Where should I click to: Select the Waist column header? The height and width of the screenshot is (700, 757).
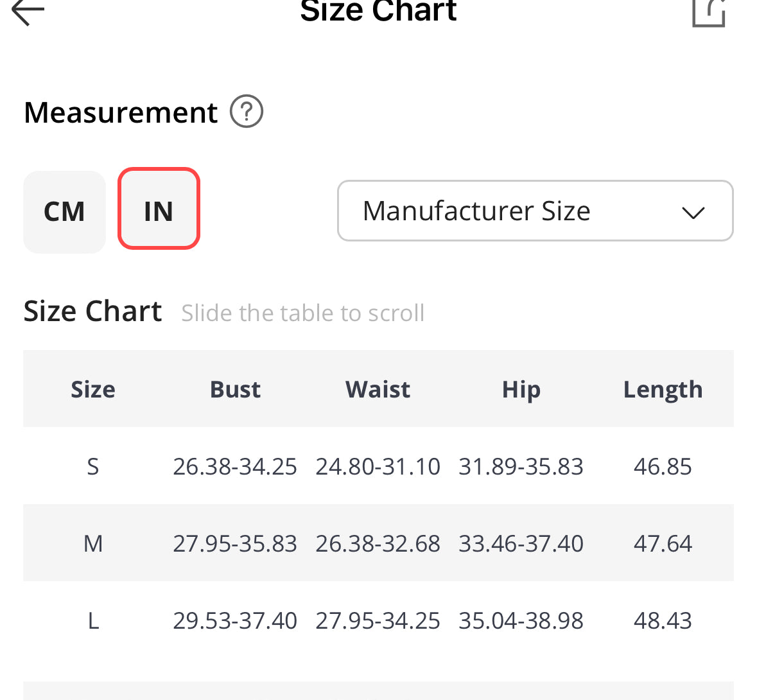pos(378,389)
